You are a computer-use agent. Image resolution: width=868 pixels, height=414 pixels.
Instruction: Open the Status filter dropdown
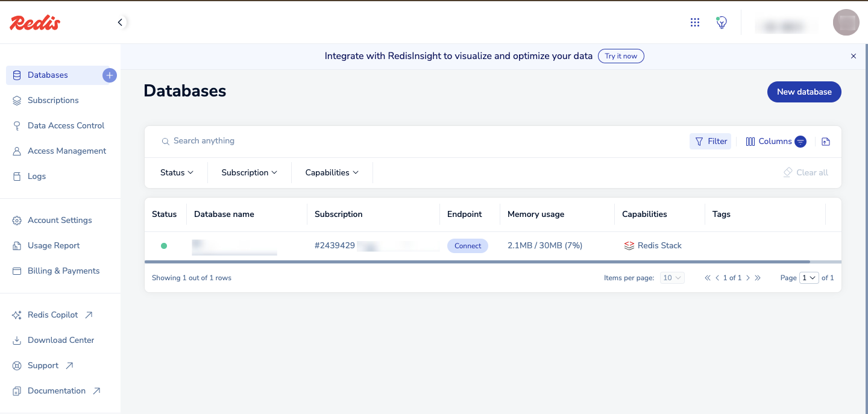(x=176, y=172)
